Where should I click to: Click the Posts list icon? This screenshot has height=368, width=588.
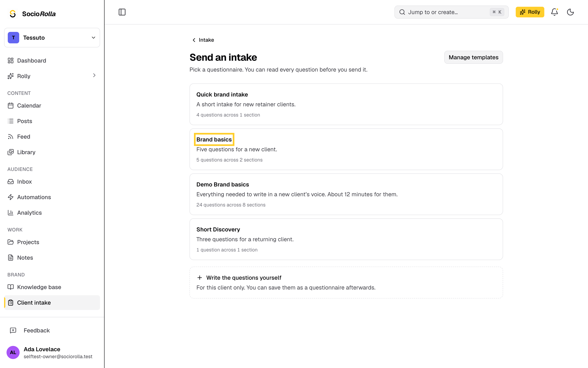(10, 121)
